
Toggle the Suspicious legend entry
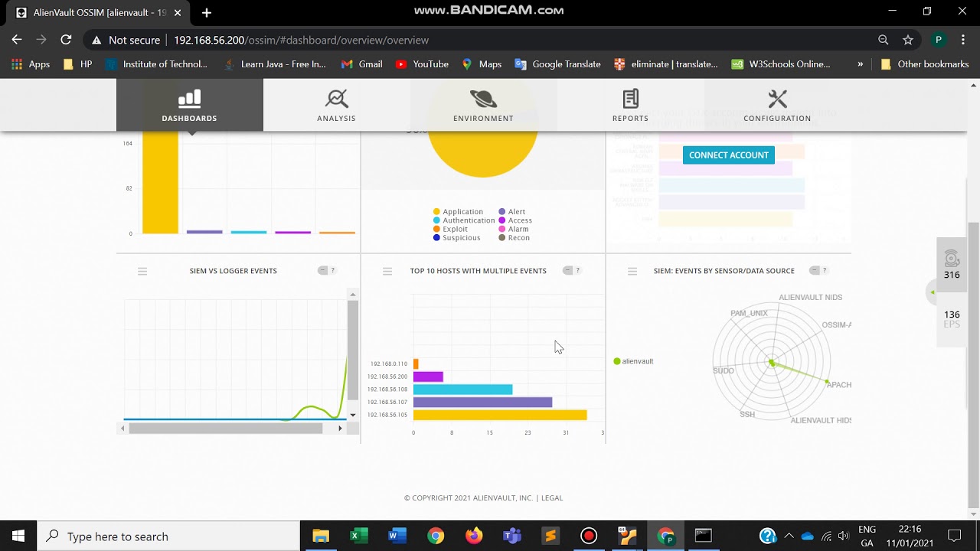[456, 238]
